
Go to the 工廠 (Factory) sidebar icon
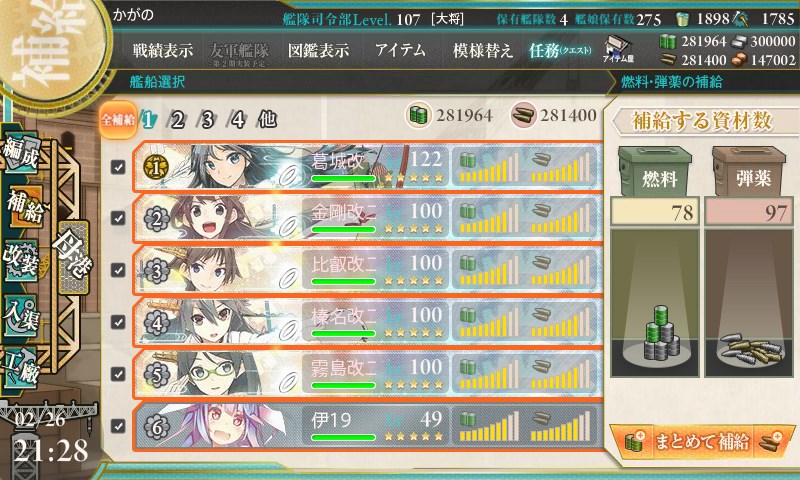21,368
